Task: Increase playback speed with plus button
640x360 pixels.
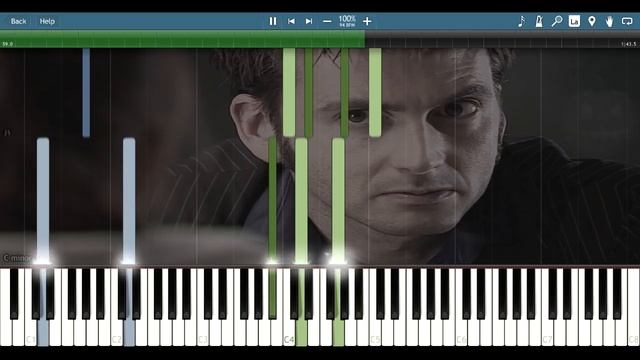Action: (x=367, y=21)
